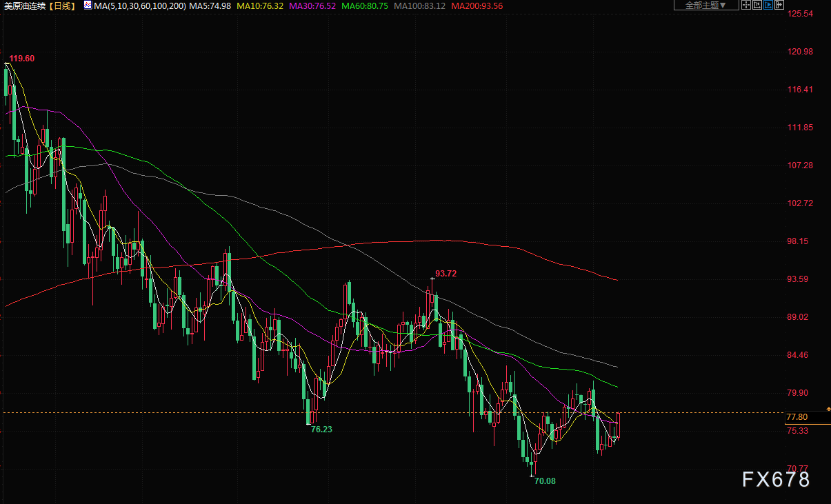Click the 107.28 axis value
Viewport: 831px width, 504px height.
click(800, 165)
